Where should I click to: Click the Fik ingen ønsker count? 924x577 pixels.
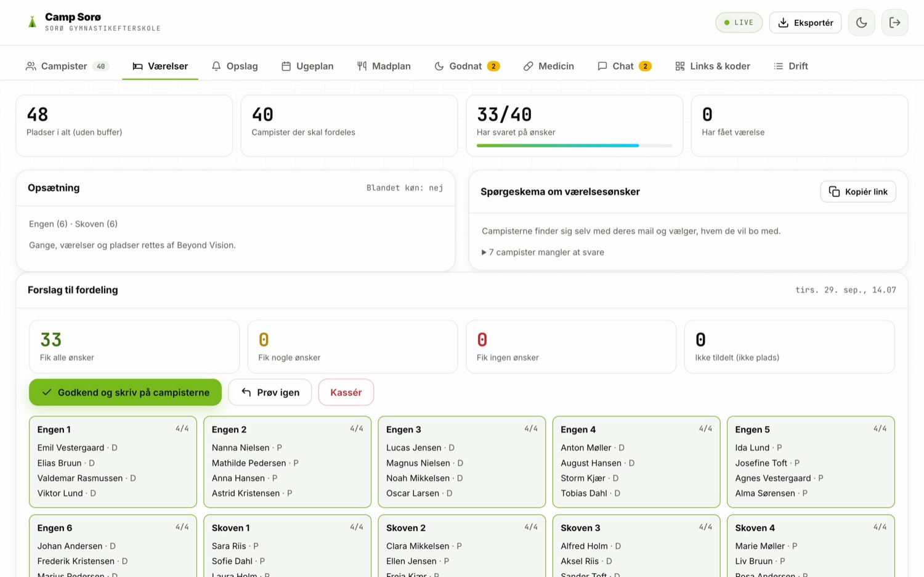click(x=482, y=340)
